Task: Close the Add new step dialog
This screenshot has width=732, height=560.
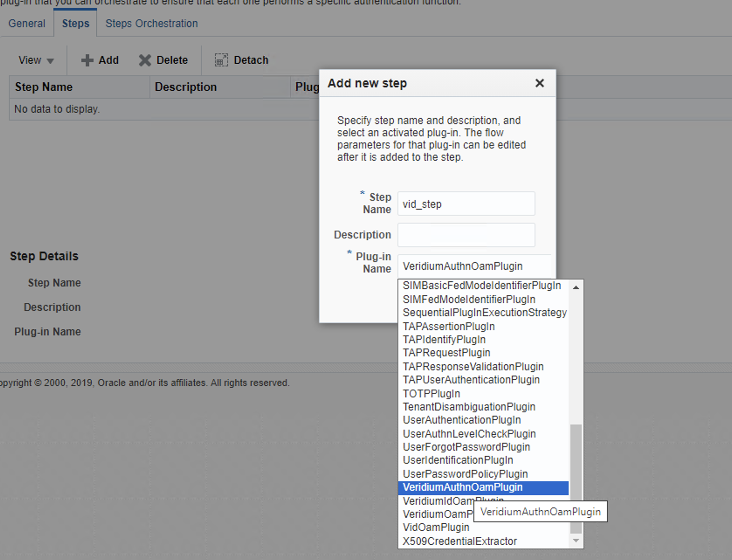Action: pyautogui.click(x=539, y=83)
